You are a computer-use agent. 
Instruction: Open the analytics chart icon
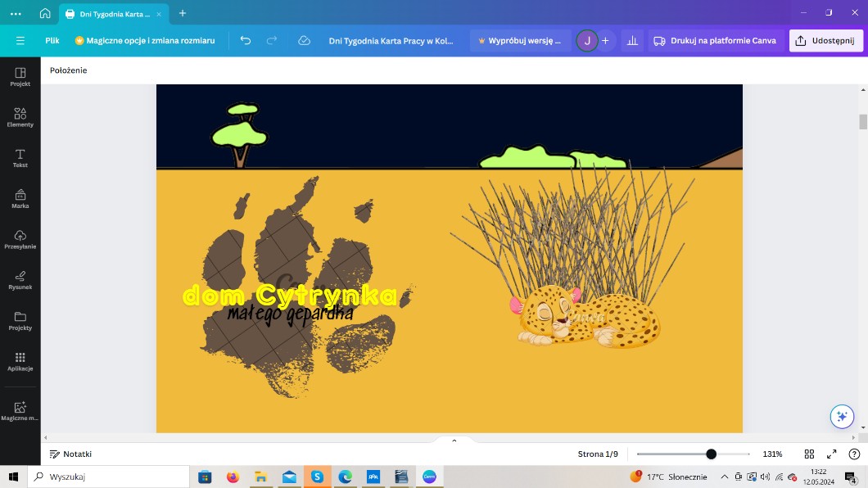pyautogui.click(x=631, y=40)
